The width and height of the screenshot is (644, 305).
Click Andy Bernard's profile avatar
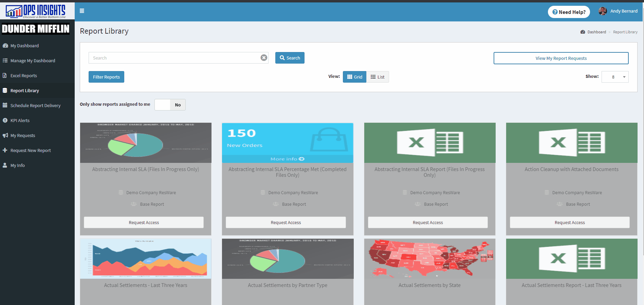[x=603, y=11]
